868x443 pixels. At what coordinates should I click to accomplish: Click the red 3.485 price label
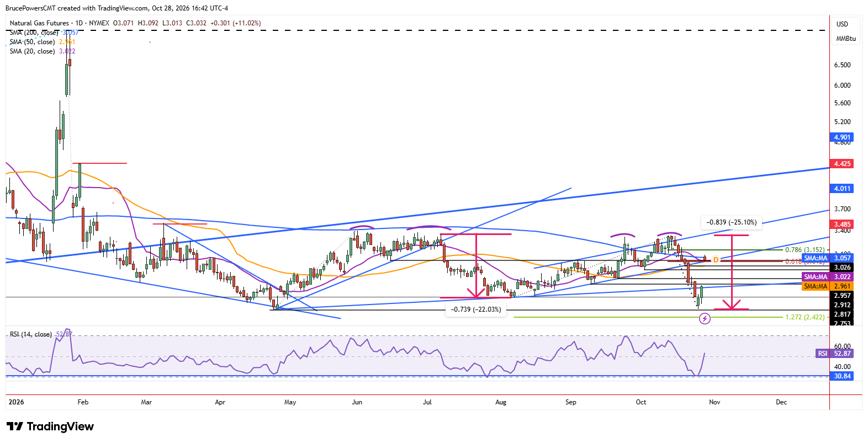point(842,225)
